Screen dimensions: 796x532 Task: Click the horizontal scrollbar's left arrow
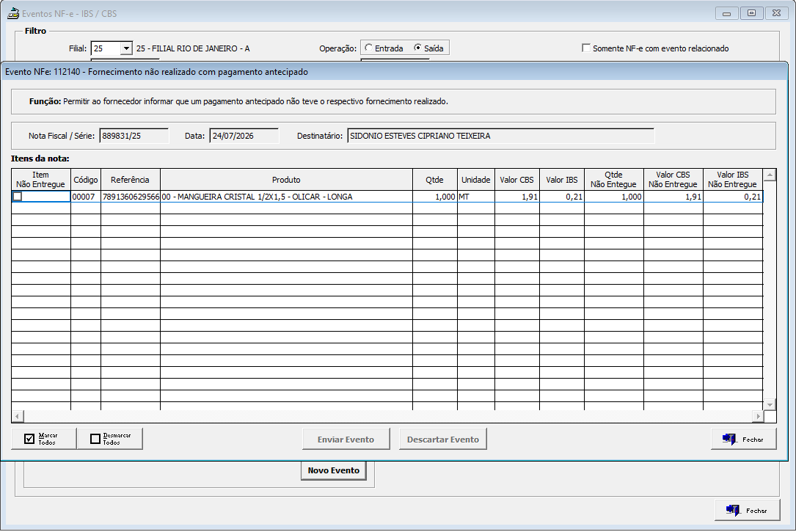18,416
